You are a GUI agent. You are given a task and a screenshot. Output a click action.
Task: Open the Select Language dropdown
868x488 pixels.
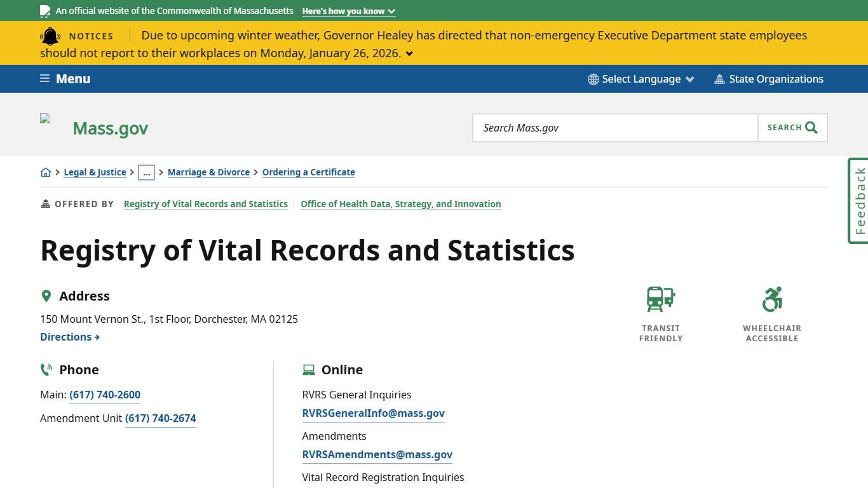click(x=641, y=79)
